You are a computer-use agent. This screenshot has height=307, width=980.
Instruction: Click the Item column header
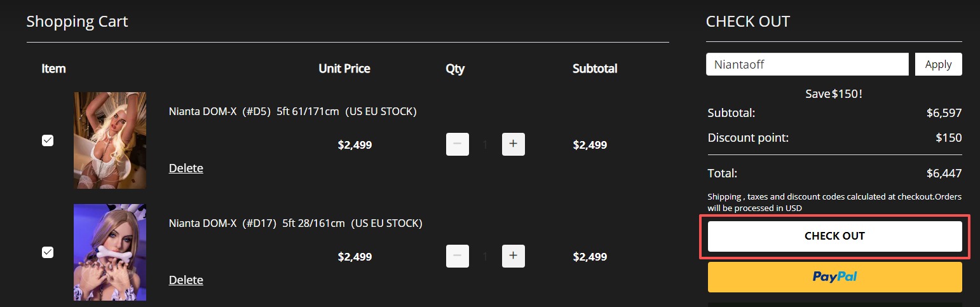[53, 69]
